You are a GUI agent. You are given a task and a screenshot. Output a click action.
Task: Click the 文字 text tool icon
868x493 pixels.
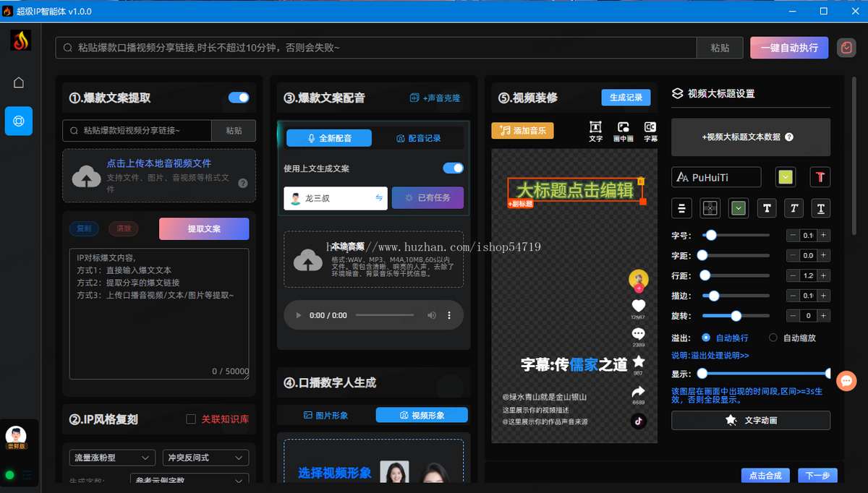coord(595,131)
